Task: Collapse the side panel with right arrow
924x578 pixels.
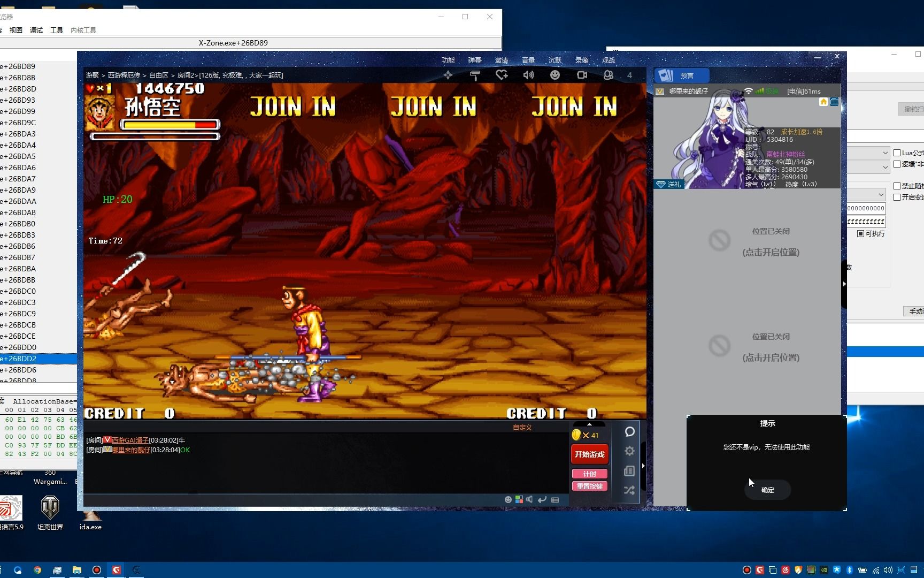Action: tap(643, 466)
